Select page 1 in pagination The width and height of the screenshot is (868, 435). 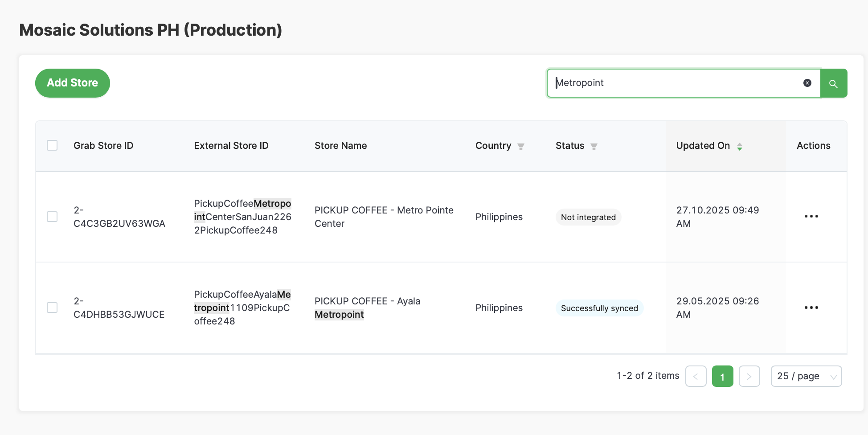tap(722, 376)
